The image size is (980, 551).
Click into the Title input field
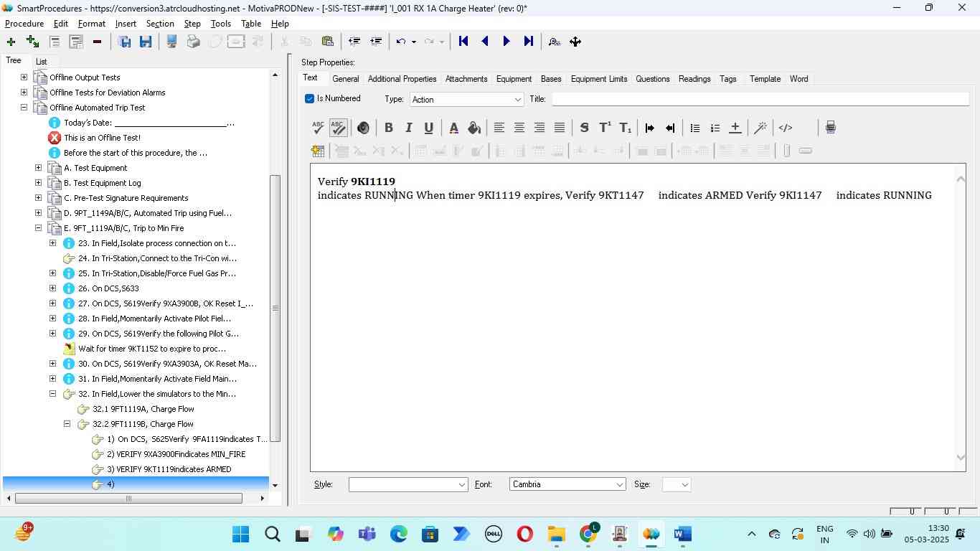coord(760,99)
